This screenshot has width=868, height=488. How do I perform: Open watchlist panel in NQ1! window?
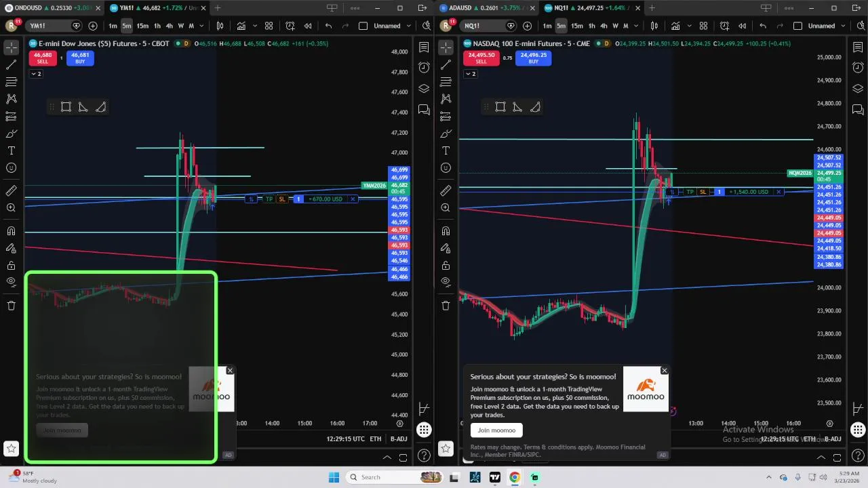click(858, 47)
